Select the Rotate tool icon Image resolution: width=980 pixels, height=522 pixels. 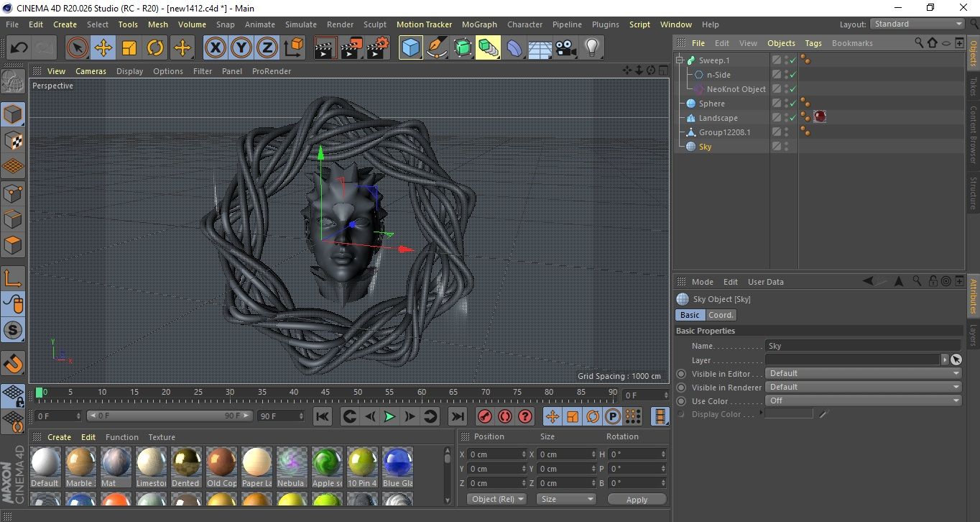coord(155,48)
